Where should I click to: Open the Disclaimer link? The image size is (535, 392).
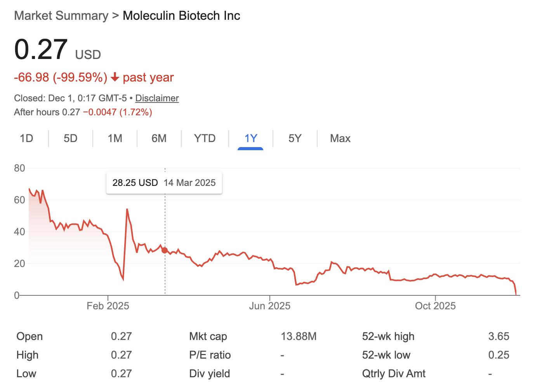[x=157, y=98]
